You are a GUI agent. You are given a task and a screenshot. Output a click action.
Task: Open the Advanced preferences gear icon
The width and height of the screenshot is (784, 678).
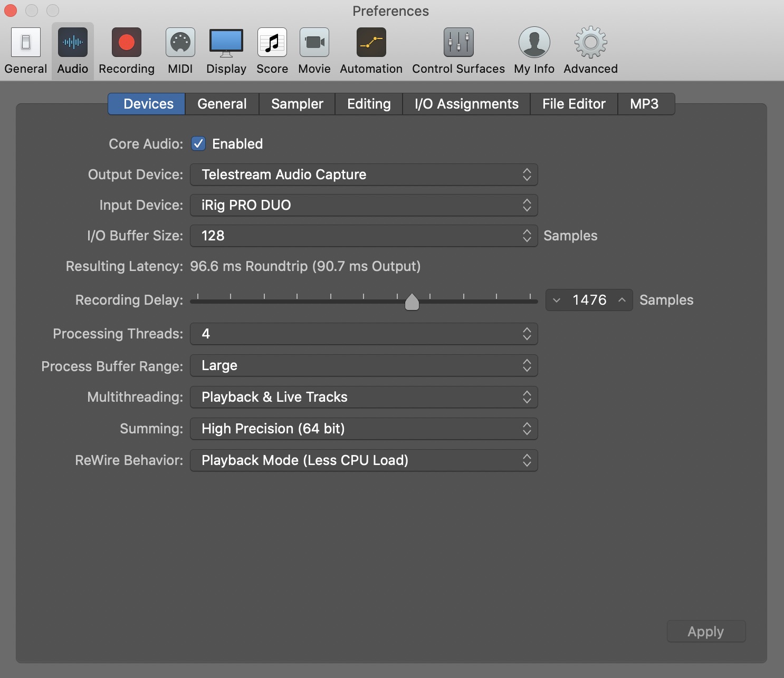click(591, 43)
